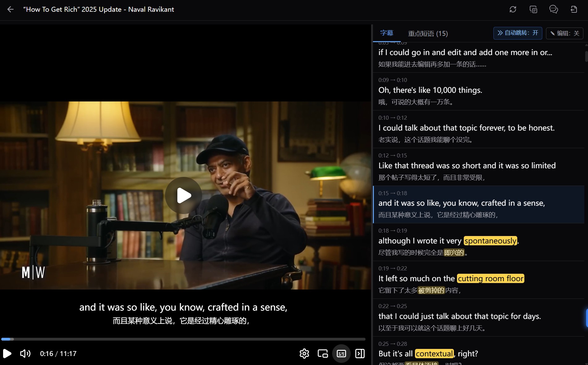
Task: Open player settings gear
Action: click(x=304, y=354)
